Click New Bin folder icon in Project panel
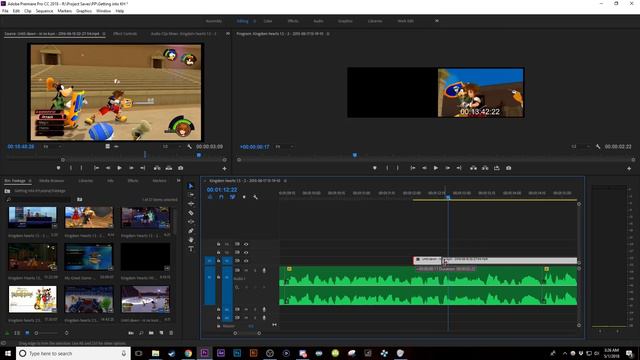 [151, 333]
